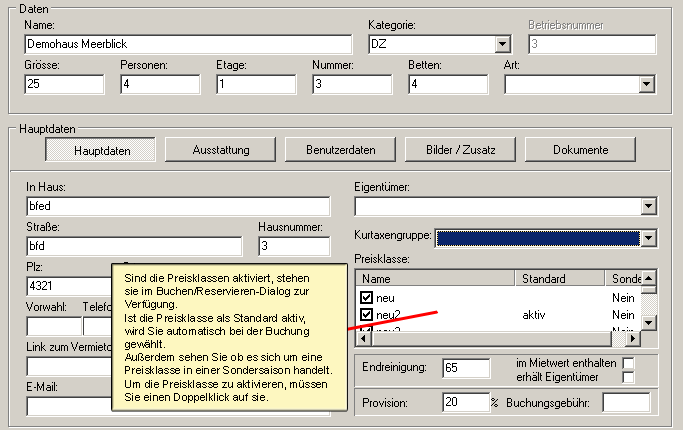Click the Hauptdaten tab button
683x430 pixels.
[x=101, y=150]
